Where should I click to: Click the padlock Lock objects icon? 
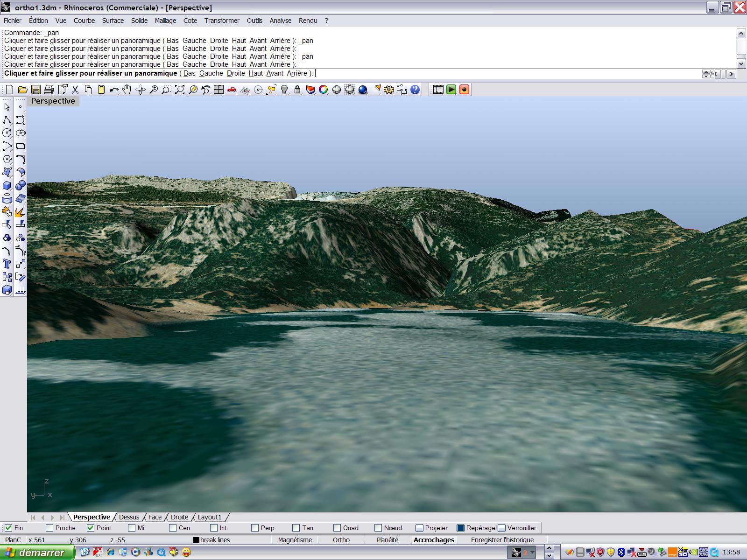(x=297, y=90)
